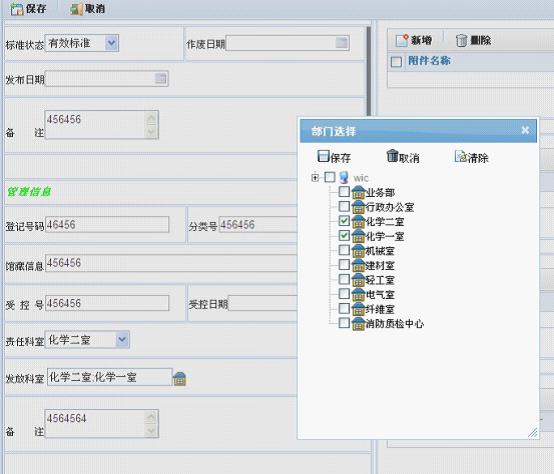Open the 责任科室 dropdown arrow
Screen dimensions: 554x474
point(122,340)
